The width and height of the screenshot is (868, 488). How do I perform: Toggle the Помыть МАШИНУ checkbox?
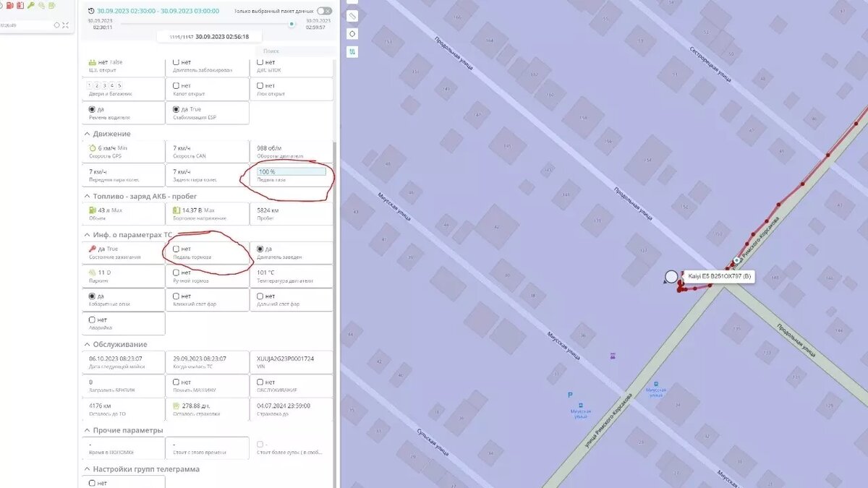click(176, 382)
